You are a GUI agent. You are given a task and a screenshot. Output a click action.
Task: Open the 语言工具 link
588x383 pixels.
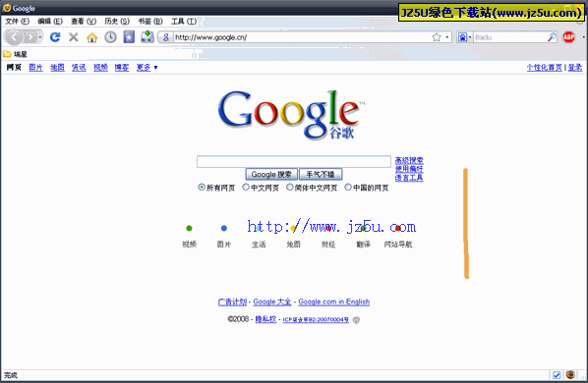point(409,178)
